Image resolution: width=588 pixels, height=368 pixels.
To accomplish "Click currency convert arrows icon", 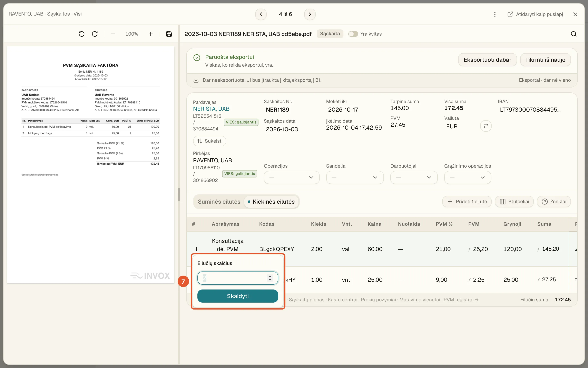I will pos(486,126).
